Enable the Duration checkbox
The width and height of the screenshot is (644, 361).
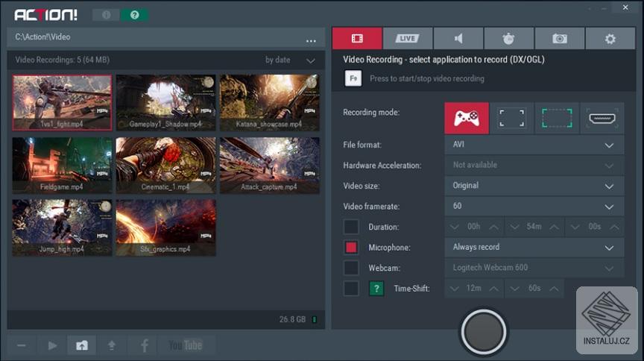pos(351,227)
